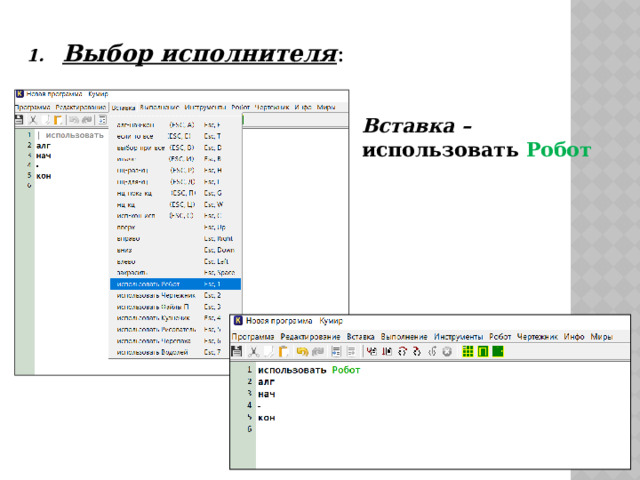Click Save icon in upper Kumir window
Screen dimensions: 640x480
19,120
